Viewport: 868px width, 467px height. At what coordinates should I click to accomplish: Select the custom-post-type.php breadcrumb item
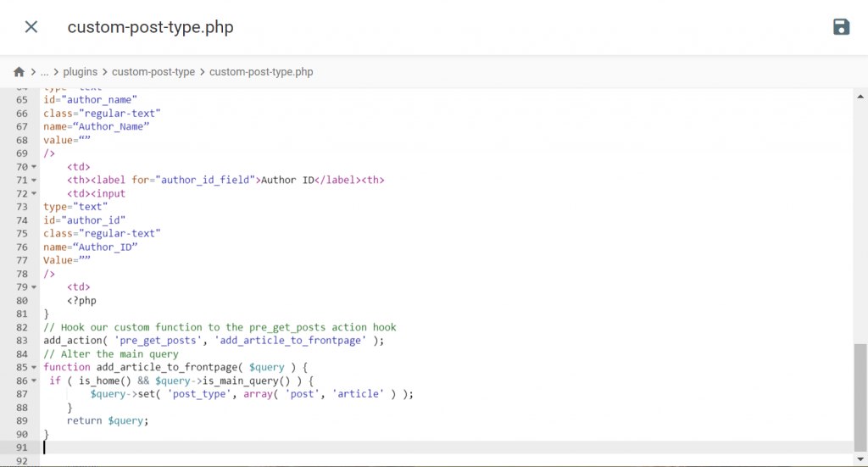(x=261, y=72)
